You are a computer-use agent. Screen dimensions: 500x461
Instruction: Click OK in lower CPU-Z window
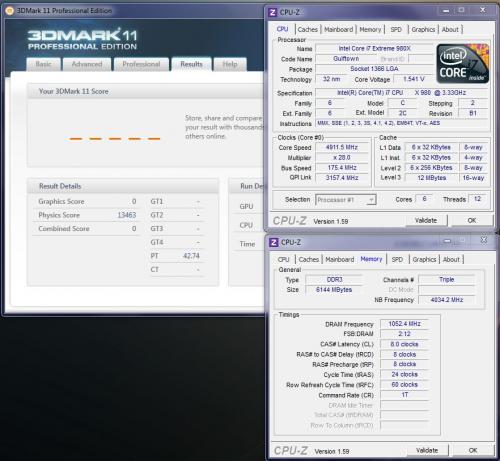click(473, 451)
